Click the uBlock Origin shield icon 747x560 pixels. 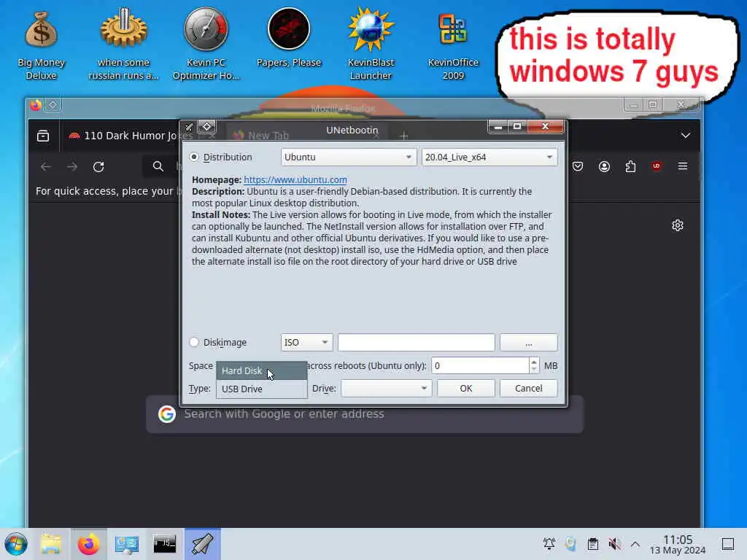coord(657,166)
